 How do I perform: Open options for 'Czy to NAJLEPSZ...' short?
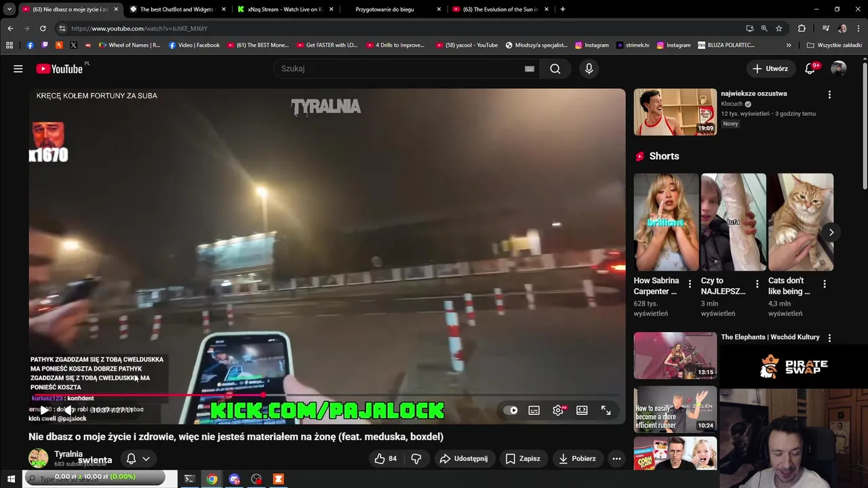tap(757, 283)
